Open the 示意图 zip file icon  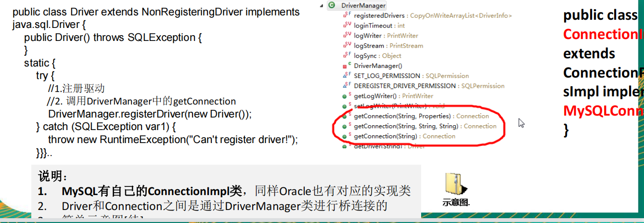coord(455,184)
